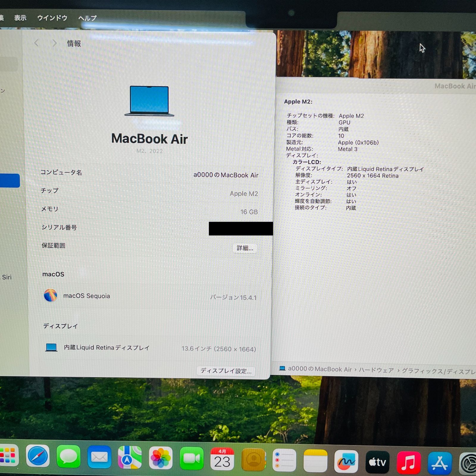Image resolution: width=476 pixels, height=476 pixels.
Task: Go back with the left chevron
Action: (36, 43)
